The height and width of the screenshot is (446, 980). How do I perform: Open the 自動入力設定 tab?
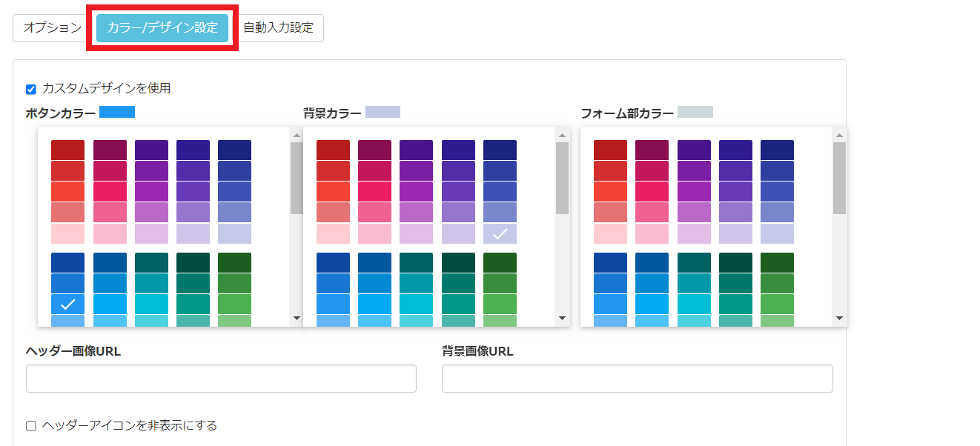278,28
